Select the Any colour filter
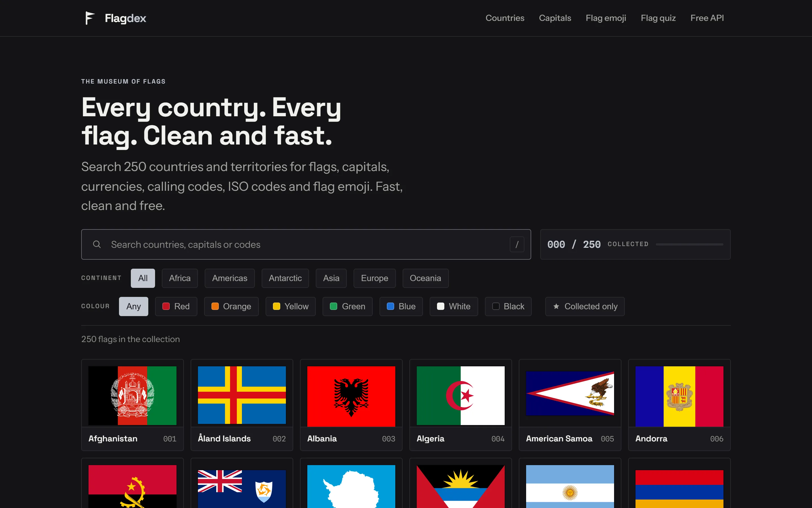 tap(133, 306)
